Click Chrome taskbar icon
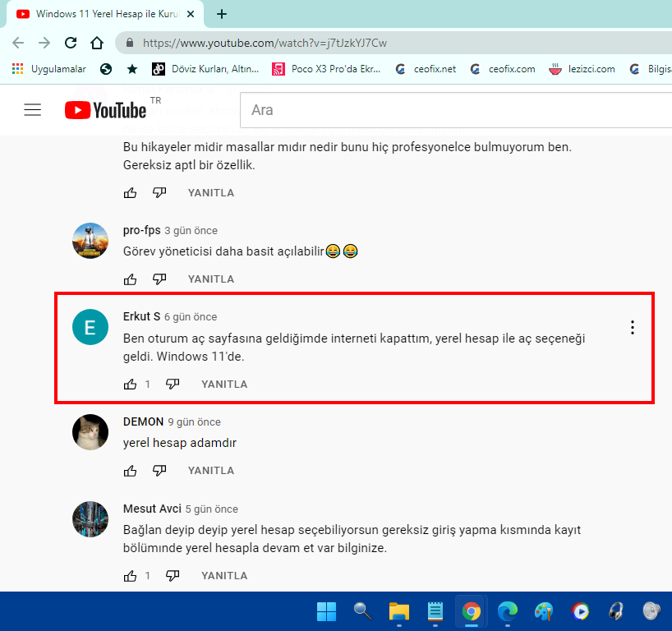 [471, 611]
